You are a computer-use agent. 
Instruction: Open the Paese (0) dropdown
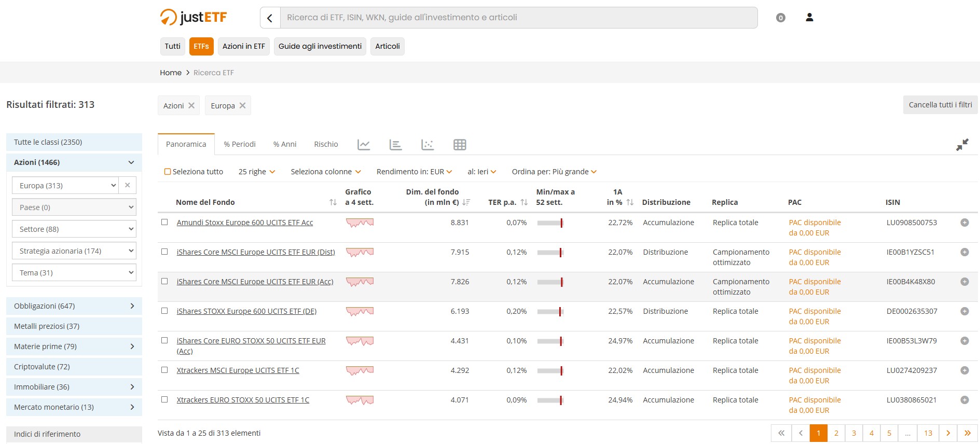pyautogui.click(x=74, y=207)
